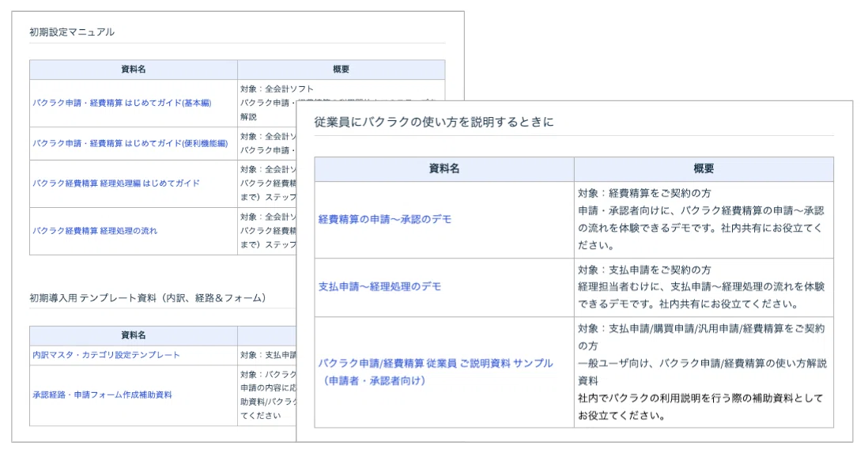
Task: Open バクラク申請・経費精算 はじめてガイド(便利機能編) link
Action: coord(130,143)
